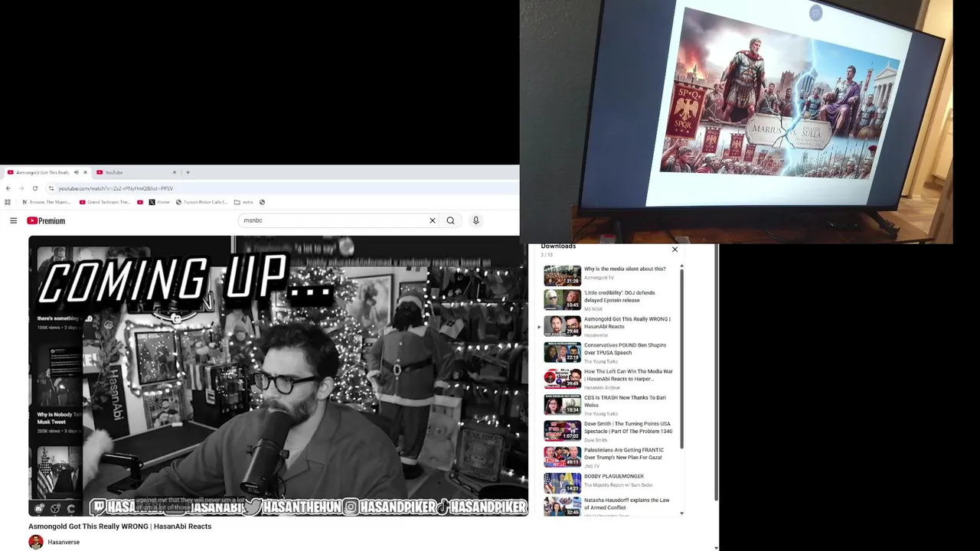Open Browse: The Miami bookmark
The height and width of the screenshot is (551, 980).
point(47,202)
